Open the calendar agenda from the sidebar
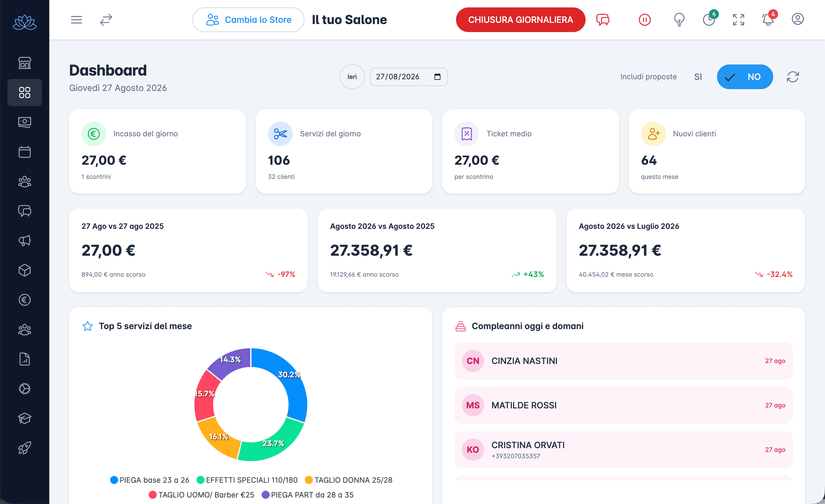 tap(24, 152)
